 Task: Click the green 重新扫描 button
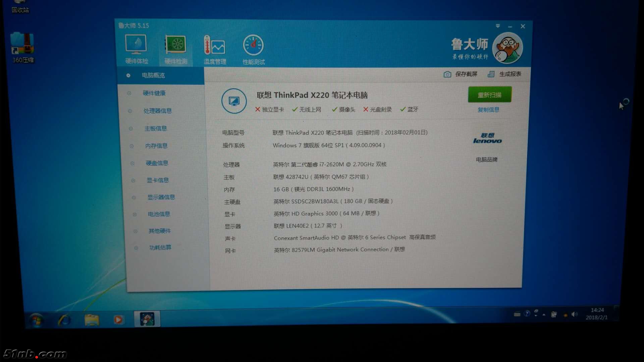[x=489, y=95]
